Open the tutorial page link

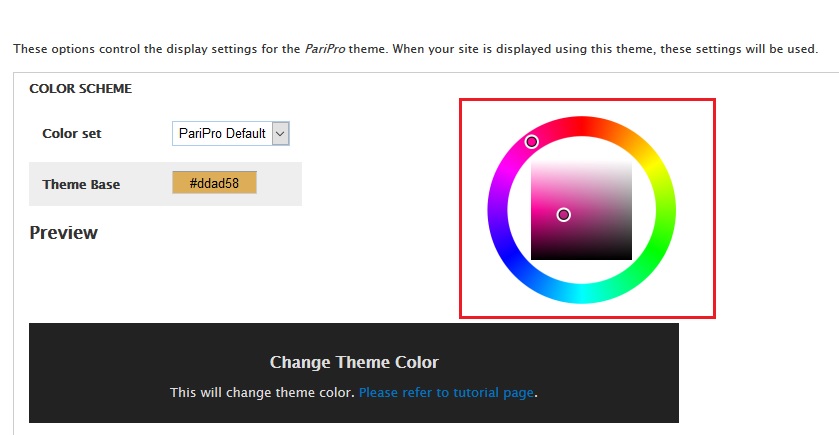pyautogui.click(x=446, y=392)
